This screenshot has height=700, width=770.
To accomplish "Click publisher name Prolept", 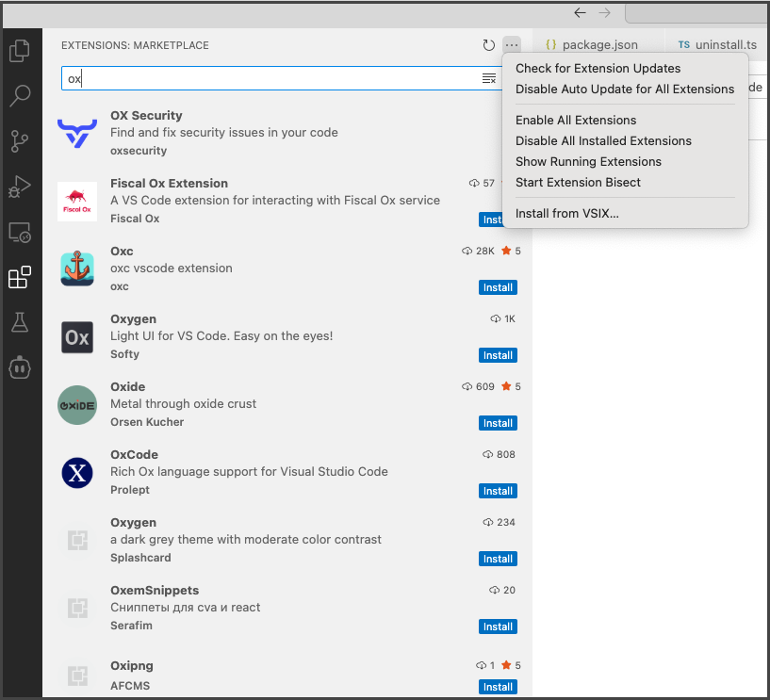I will click(x=130, y=490).
